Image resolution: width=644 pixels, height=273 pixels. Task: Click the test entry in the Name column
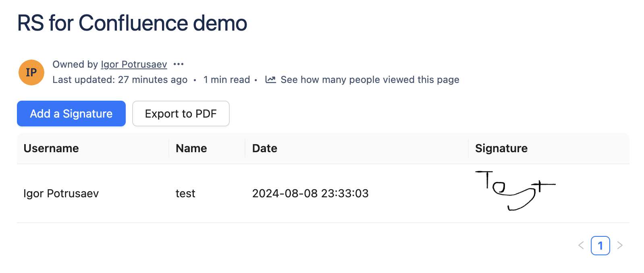[185, 193]
